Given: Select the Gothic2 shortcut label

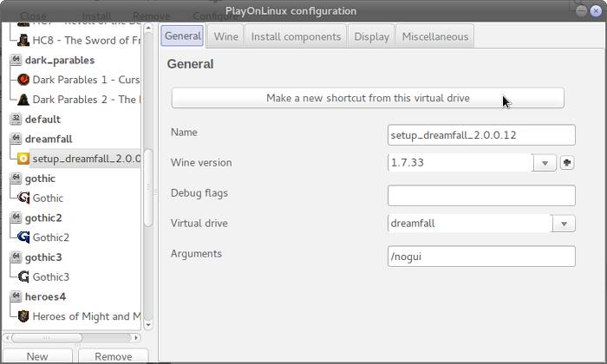Looking at the screenshot, I should pos(50,237).
